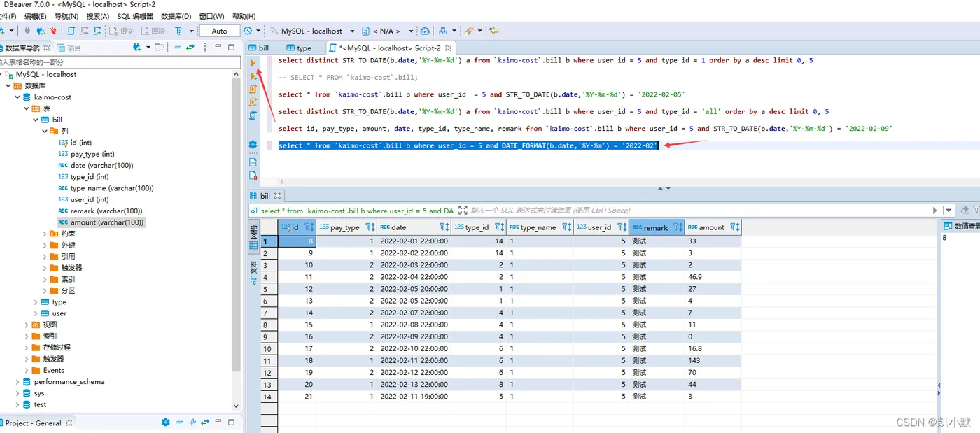
Task: Open the MySQL - localhost connection dropdown
Action: pyautogui.click(x=311, y=31)
